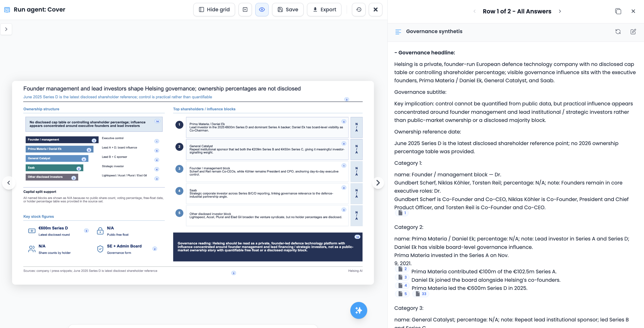
Task: Go to the next slide arrow
Action: tap(378, 183)
